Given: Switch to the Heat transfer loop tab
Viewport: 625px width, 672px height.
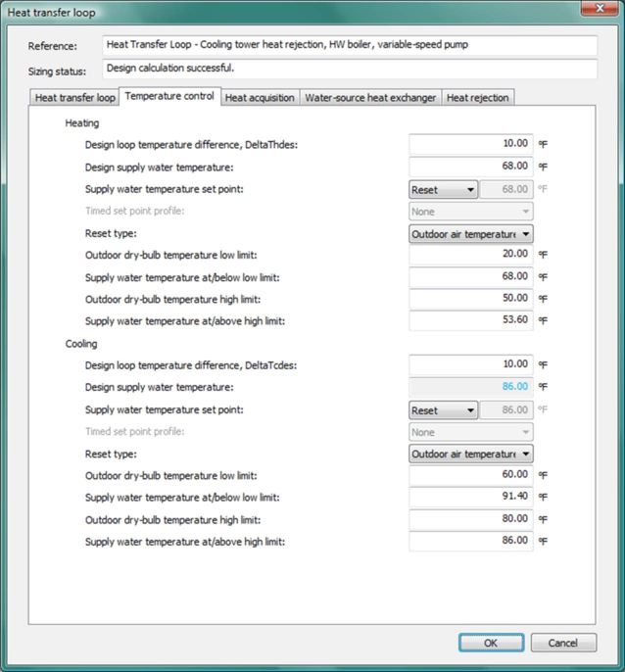Looking at the screenshot, I should (x=74, y=98).
